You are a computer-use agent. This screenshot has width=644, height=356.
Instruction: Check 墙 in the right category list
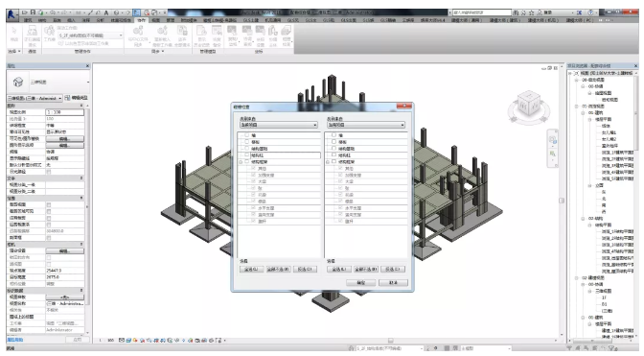tap(333, 135)
